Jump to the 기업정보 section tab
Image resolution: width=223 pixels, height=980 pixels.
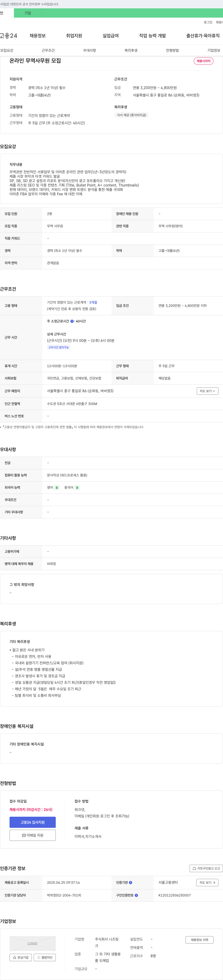214,50
